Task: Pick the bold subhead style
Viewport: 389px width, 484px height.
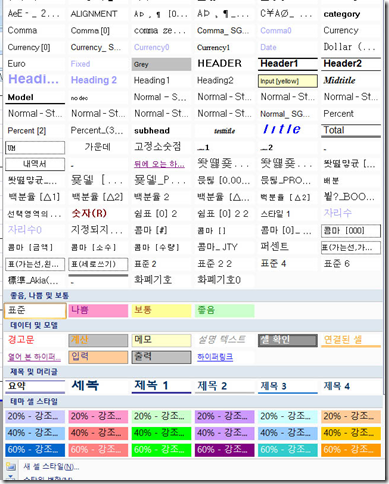Action: [x=161, y=131]
